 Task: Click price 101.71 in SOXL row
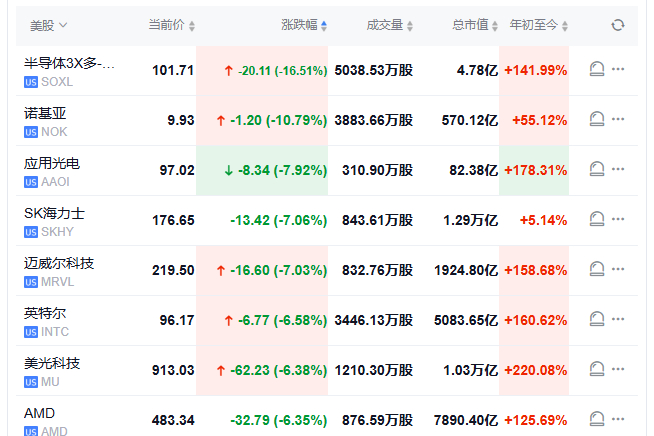coord(173,70)
